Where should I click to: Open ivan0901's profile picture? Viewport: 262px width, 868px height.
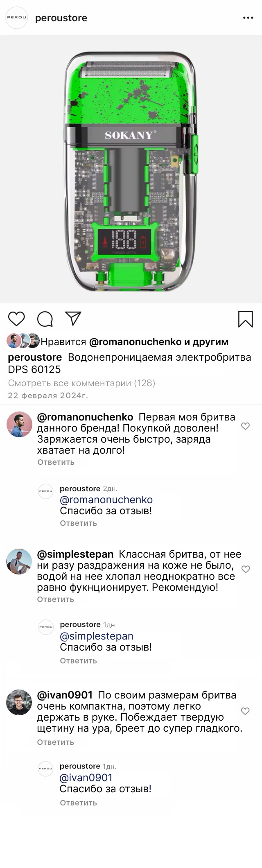point(19,703)
